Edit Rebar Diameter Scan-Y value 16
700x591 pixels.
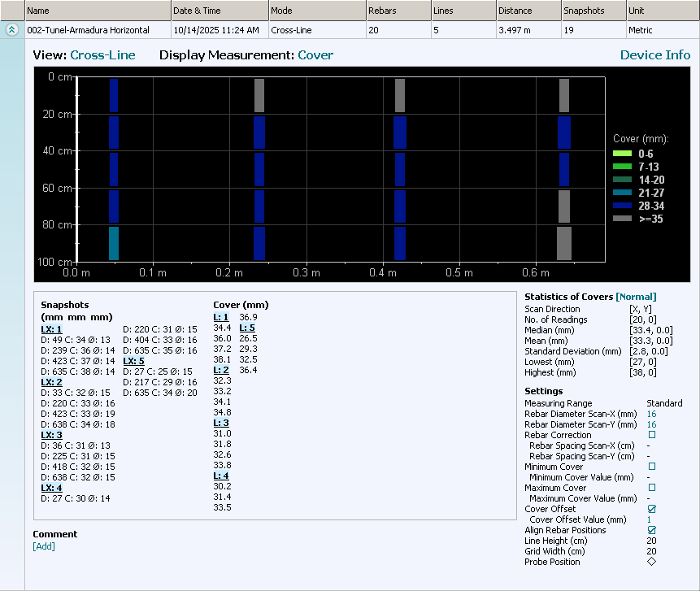click(651, 424)
